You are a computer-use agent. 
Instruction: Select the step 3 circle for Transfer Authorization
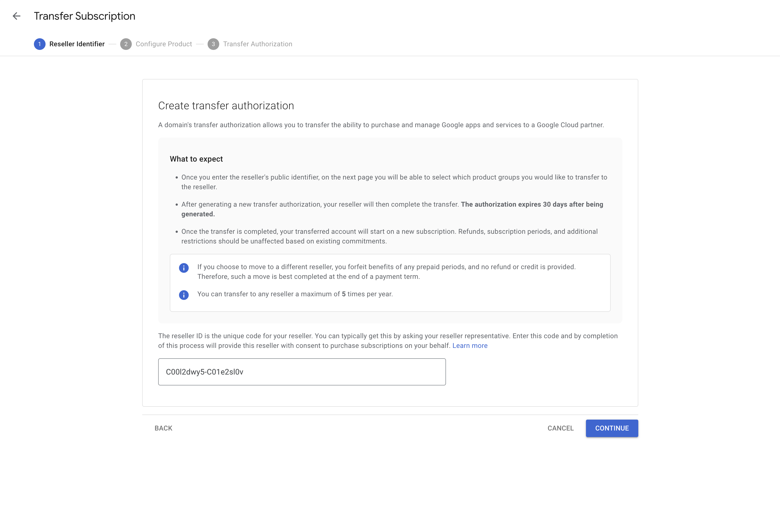[214, 44]
